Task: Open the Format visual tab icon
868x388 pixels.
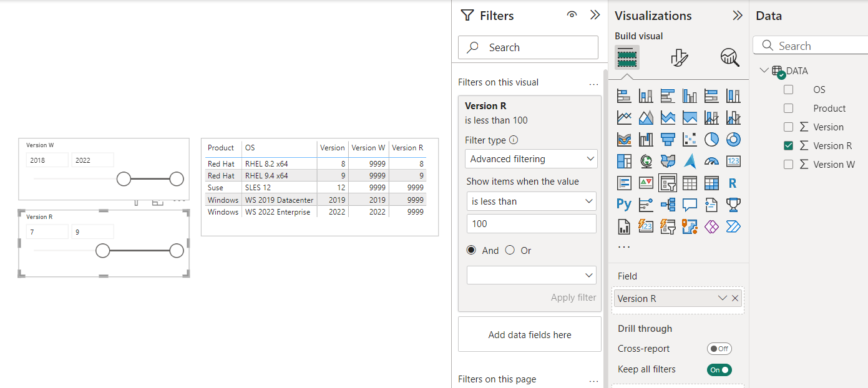Action: pos(679,57)
